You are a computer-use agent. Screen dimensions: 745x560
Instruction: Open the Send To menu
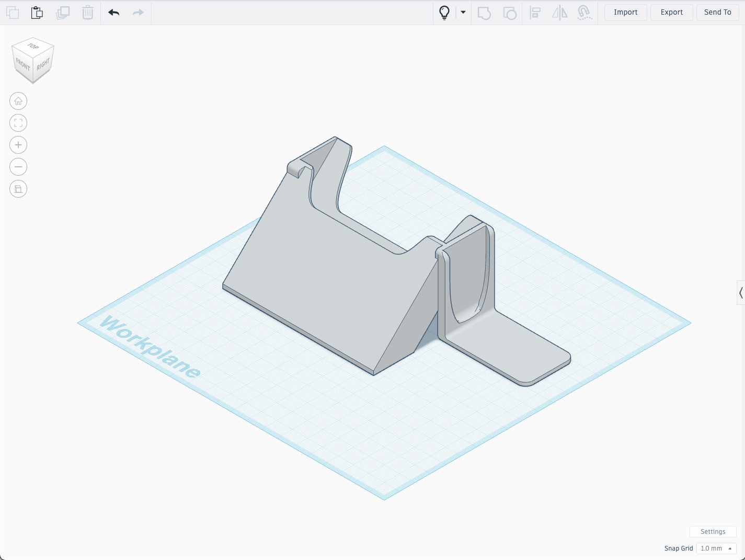click(717, 13)
